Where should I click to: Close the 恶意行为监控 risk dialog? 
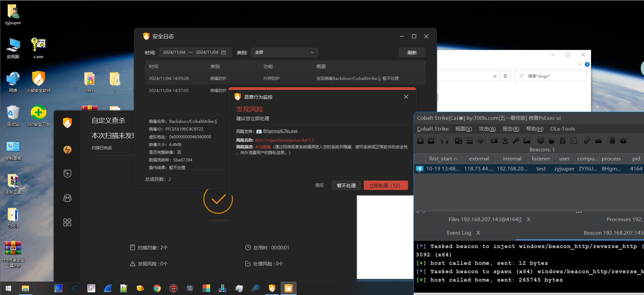406,97
